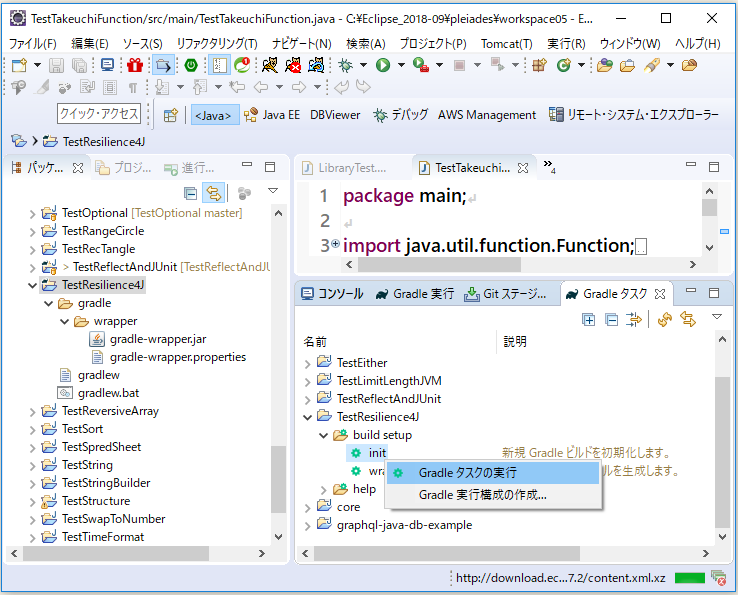Toggle link to selection in Gradle Tasks view
The width and height of the screenshot is (738, 595).
(688, 320)
